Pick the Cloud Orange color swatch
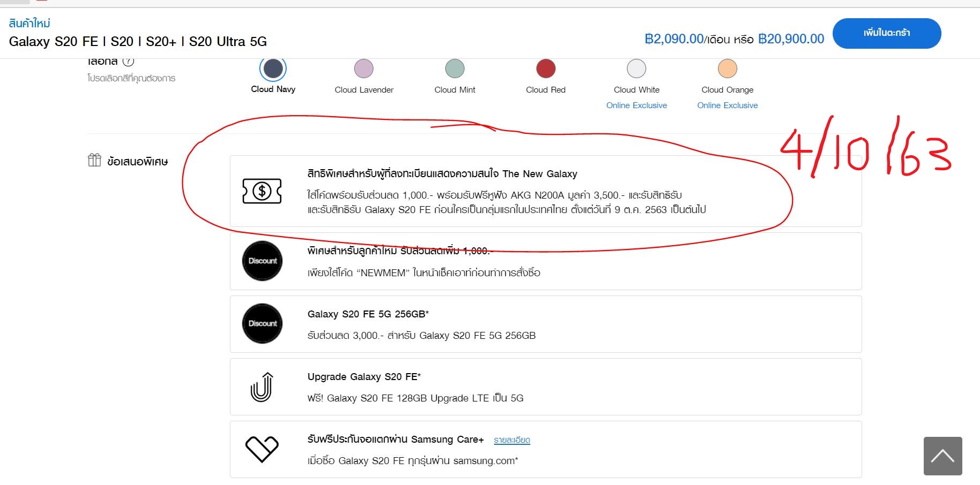The width and height of the screenshot is (980, 485). pos(728,69)
